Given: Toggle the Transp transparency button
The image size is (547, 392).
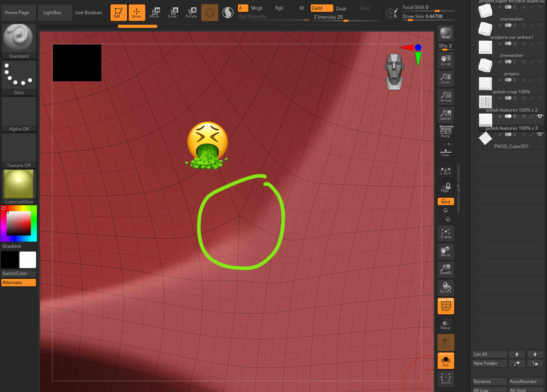Looking at the screenshot, I should [446, 324].
